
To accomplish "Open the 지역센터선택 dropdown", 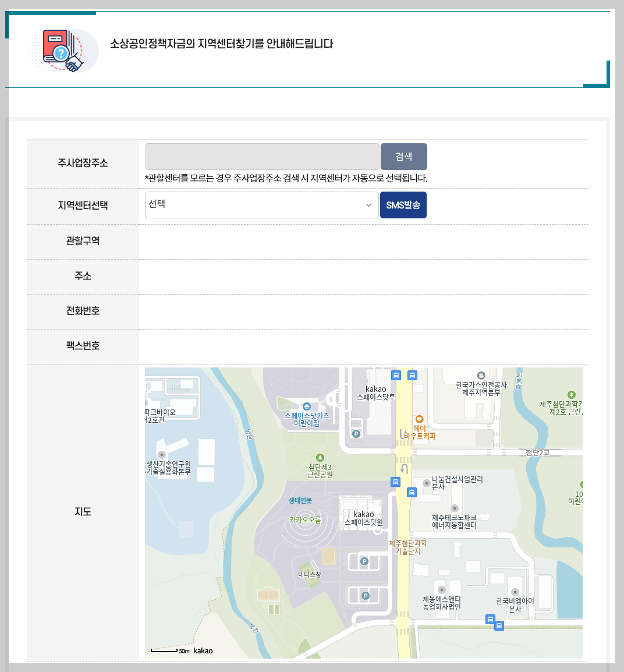I will 262,205.
